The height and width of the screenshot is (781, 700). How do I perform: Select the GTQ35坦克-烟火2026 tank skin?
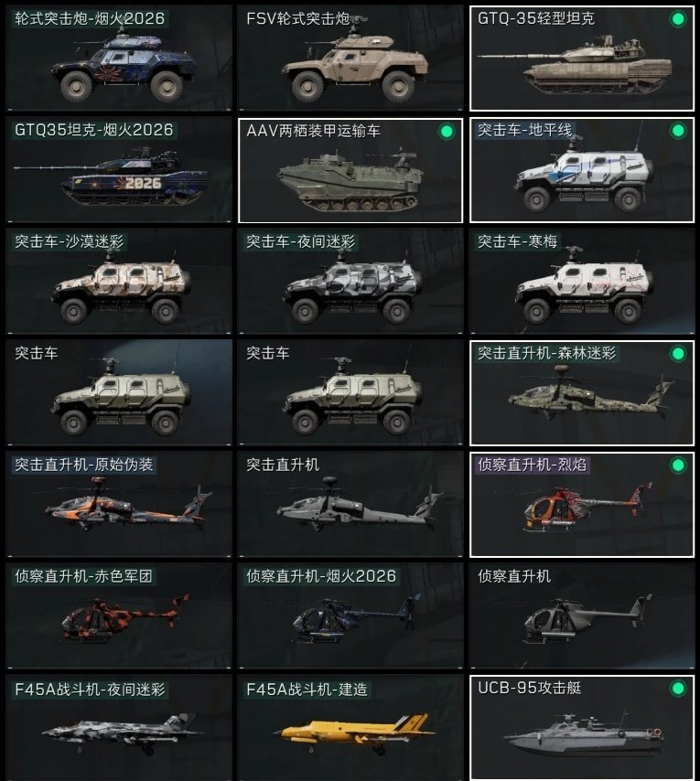click(x=119, y=169)
